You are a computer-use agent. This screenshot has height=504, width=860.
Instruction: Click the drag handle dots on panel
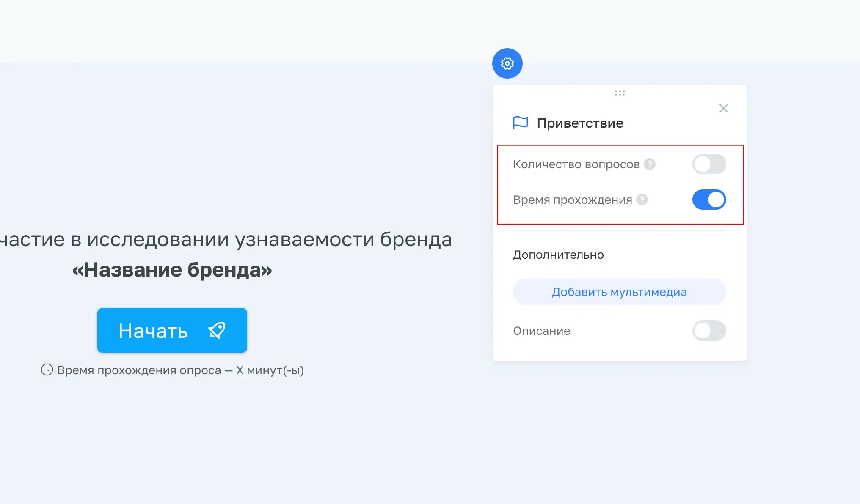click(x=620, y=93)
